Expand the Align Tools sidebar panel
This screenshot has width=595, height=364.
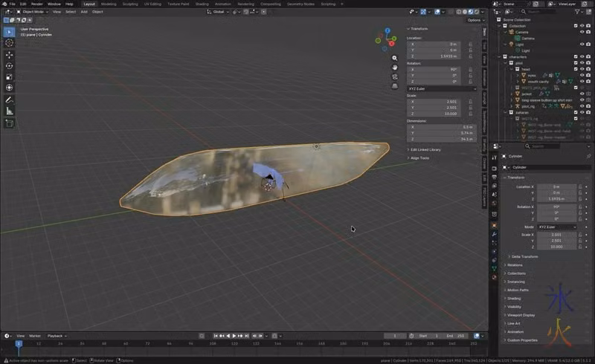coord(419,158)
